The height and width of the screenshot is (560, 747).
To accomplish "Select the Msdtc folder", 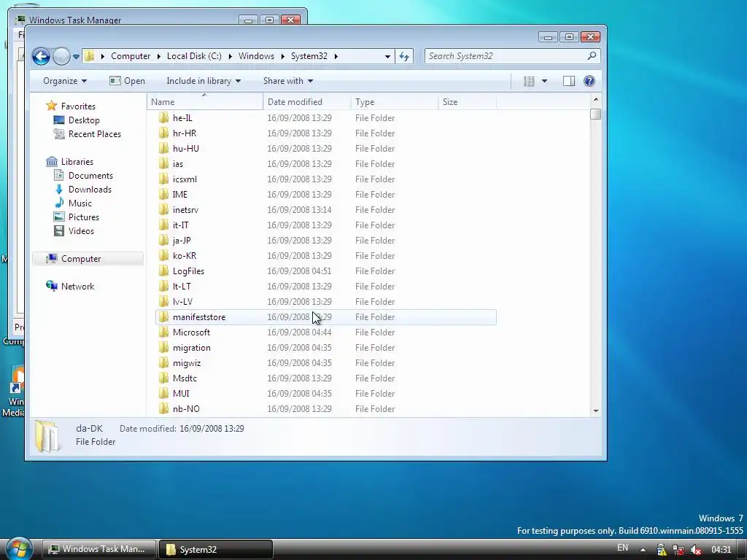I will click(x=326, y=378).
